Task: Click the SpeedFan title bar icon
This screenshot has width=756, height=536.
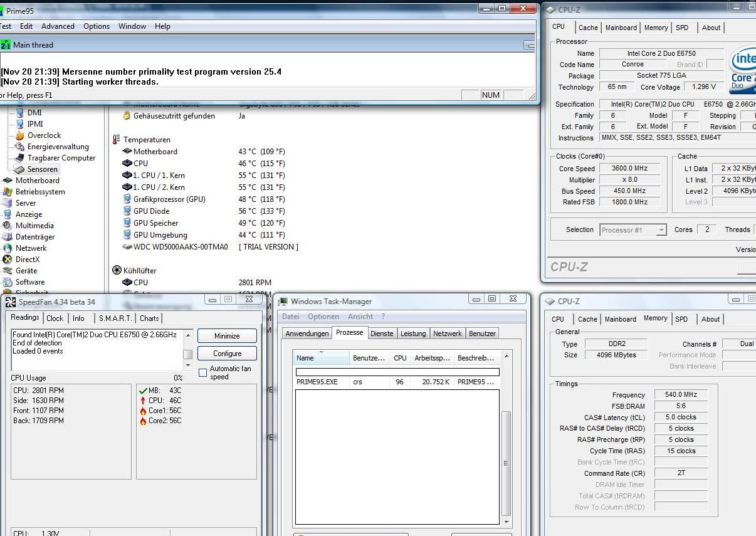Action: (11, 302)
